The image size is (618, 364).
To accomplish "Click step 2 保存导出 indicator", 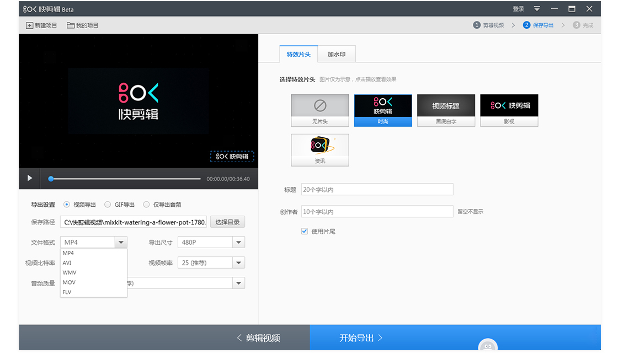I will pos(539,25).
